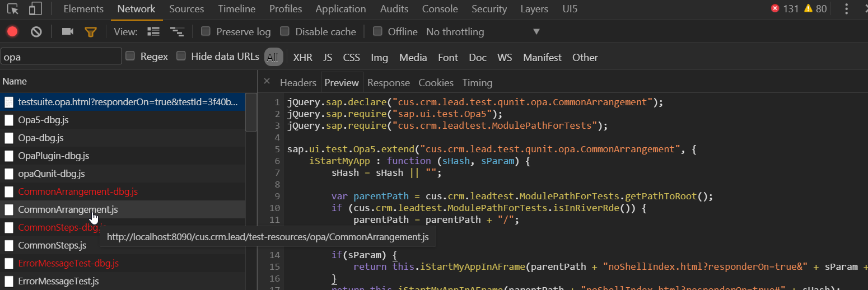Image resolution: width=868 pixels, height=290 pixels.
Task: Filter requests by CSS type
Action: click(x=352, y=57)
